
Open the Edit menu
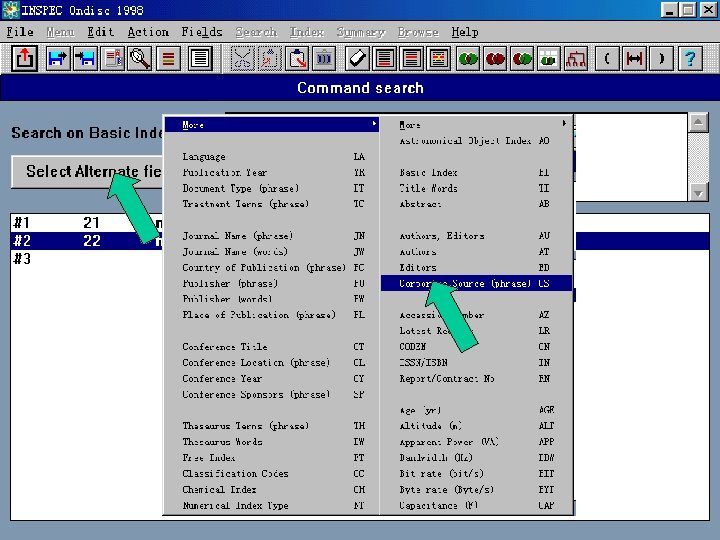pyautogui.click(x=101, y=32)
